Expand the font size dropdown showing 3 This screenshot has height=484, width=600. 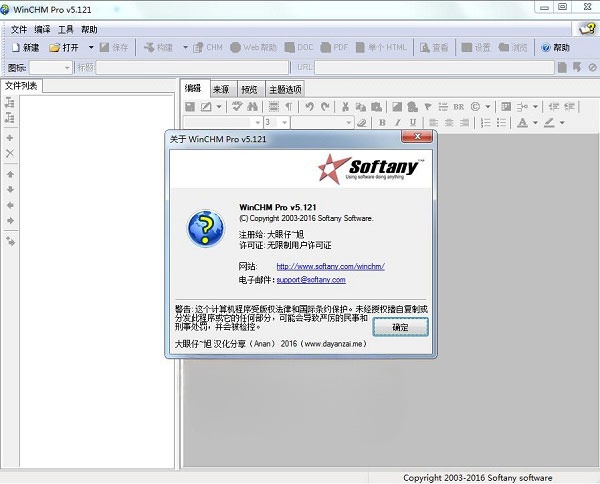[284, 123]
